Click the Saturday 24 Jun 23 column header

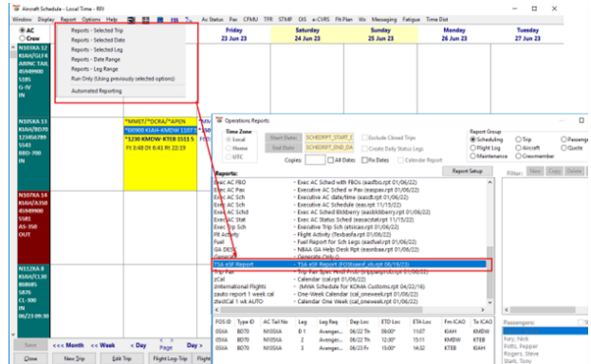click(307, 34)
